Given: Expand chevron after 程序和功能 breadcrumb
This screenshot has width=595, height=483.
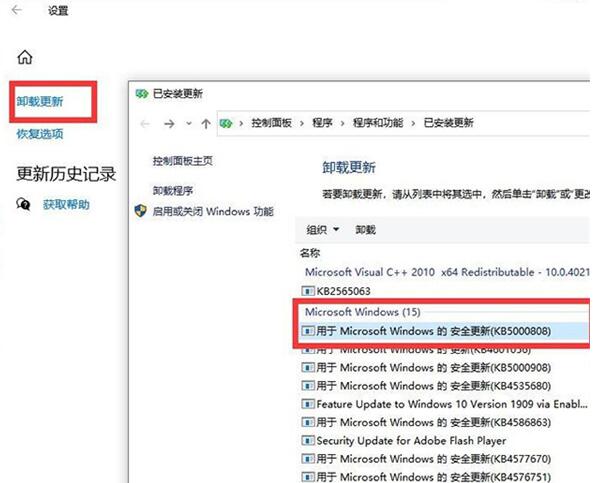Looking at the screenshot, I should tap(413, 123).
